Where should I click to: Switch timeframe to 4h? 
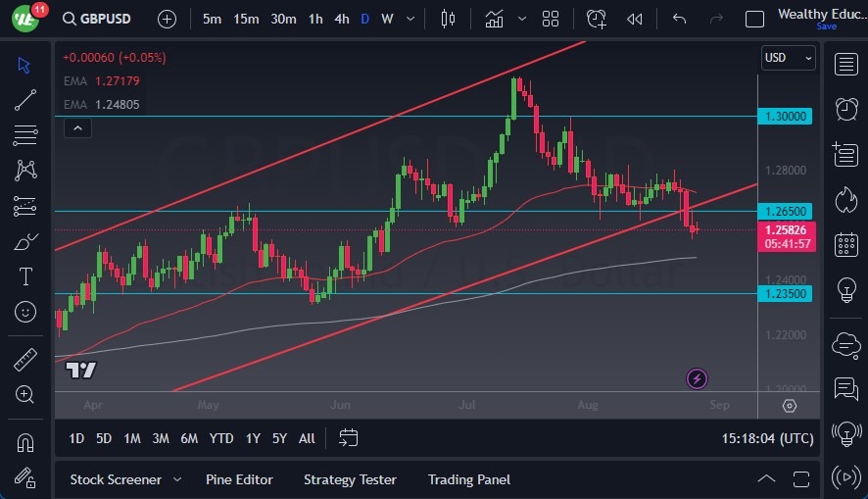[x=341, y=19]
